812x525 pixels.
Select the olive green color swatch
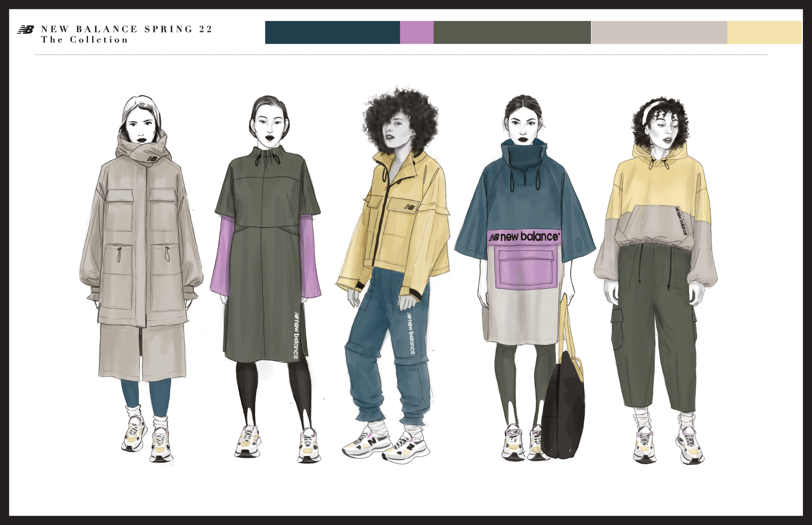click(512, 32)
